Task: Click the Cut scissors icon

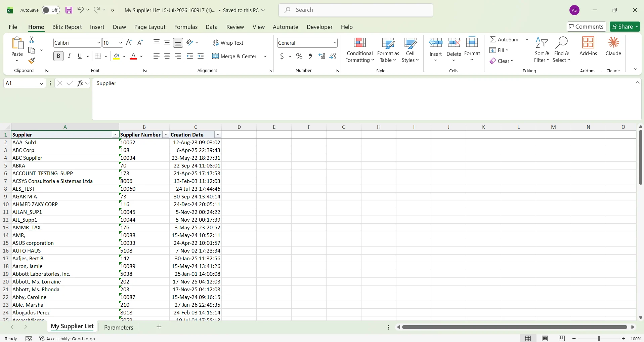Action: (32, 40)
